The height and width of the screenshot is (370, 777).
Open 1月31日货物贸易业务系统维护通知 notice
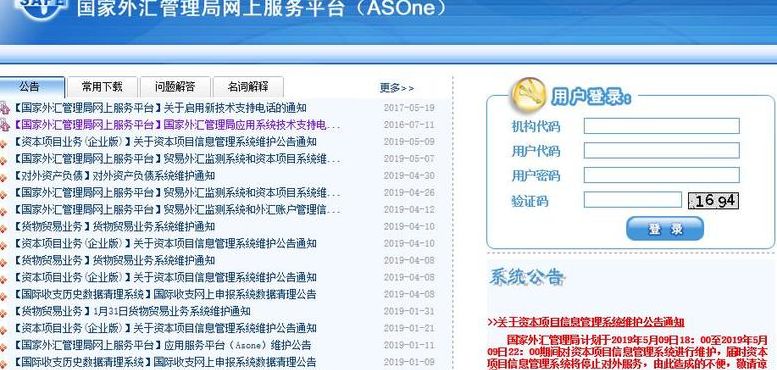[172, 312]
